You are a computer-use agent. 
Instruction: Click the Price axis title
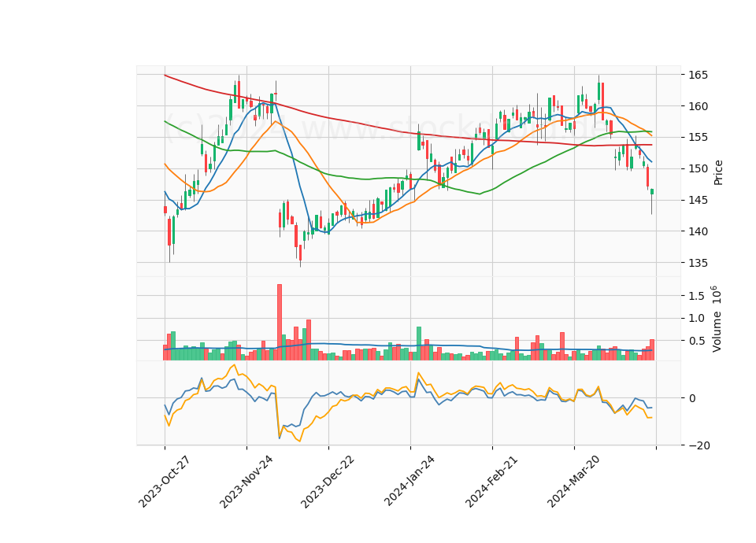[x=718, y=172]
